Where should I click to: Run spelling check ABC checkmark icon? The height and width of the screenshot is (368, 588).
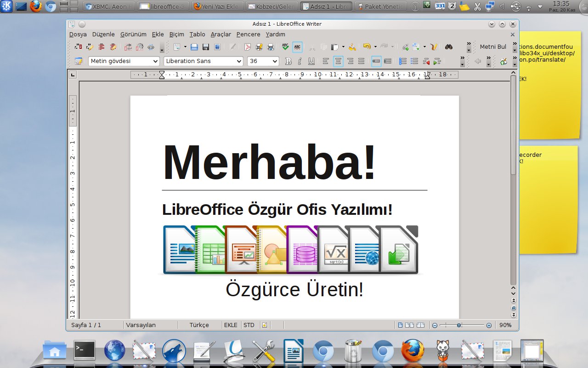pyautogui.click(x=285, y=46)
